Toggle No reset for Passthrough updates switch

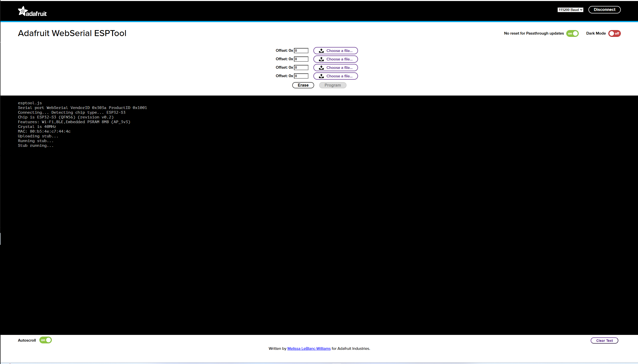click(572, 34)
